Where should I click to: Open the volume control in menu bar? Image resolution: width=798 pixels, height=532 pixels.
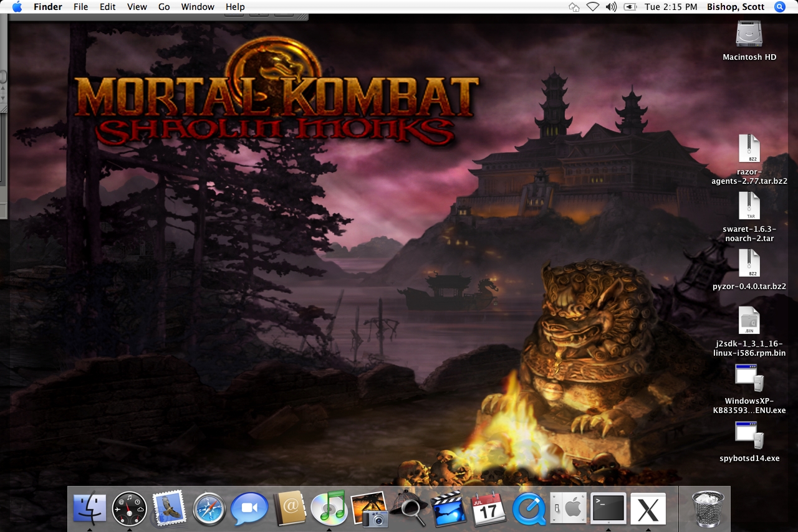[x=611, y=7]
